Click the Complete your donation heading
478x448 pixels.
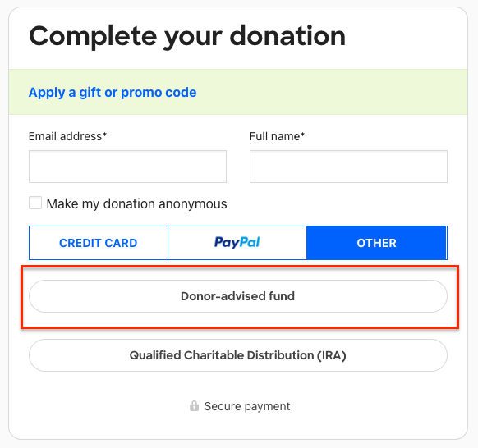[187, 37]
